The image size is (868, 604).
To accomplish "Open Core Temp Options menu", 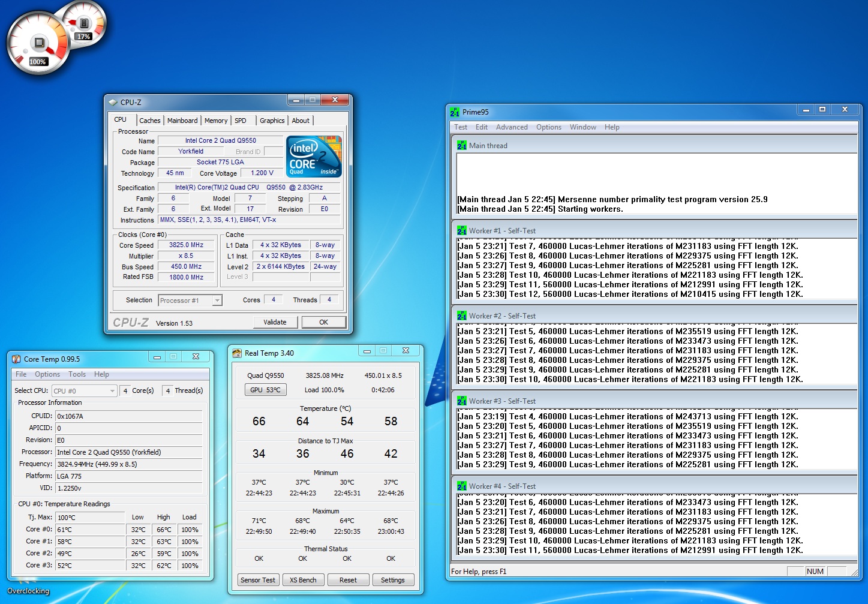I will (x=47, y=374).
